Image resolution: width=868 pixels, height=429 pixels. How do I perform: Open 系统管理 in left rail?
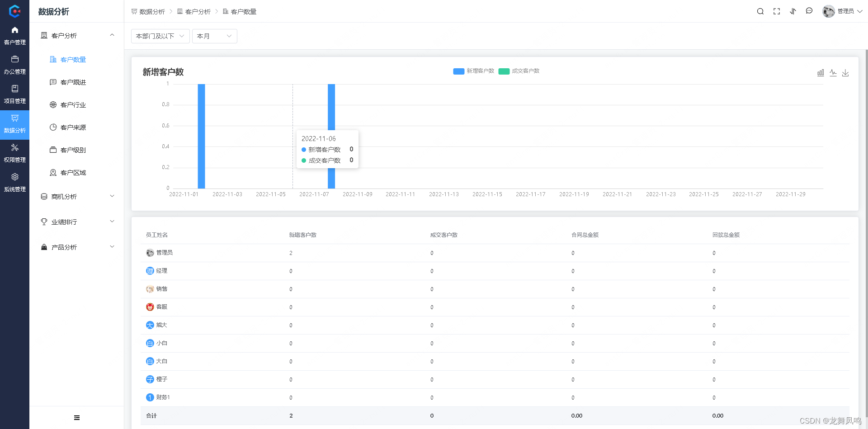(14, 182)
